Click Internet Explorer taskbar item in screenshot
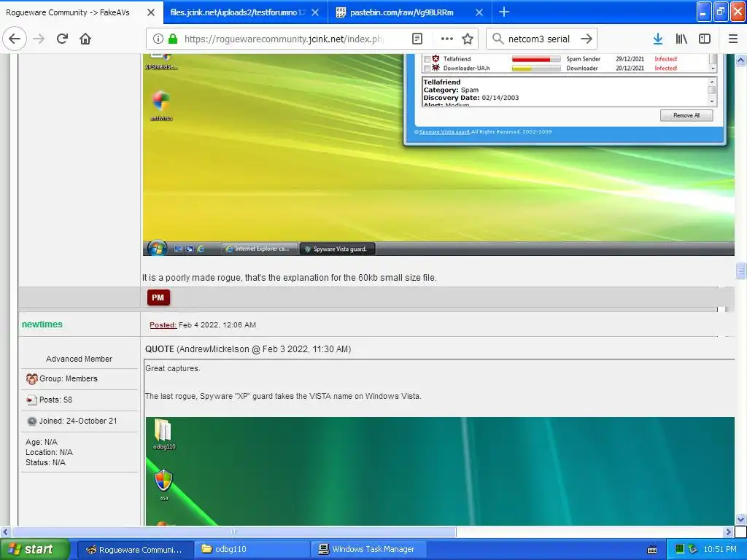747x560 pixels. (x=259, y=249)
